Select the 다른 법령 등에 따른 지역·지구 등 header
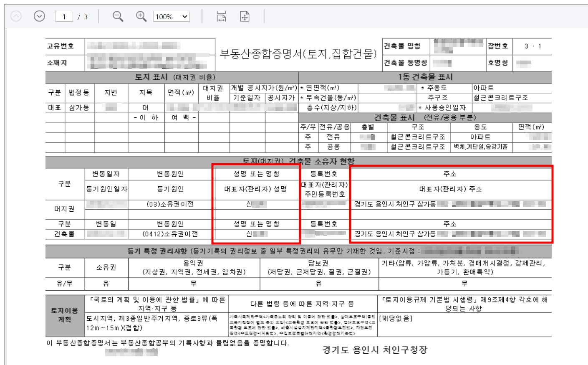Viewport: 588px width, 365px height. coord(302,304)
